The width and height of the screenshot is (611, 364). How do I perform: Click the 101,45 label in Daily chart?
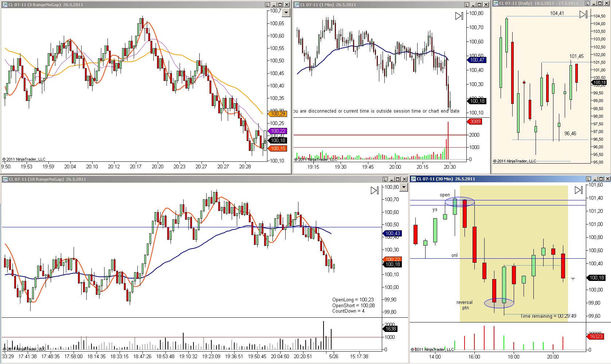point(576,56)
